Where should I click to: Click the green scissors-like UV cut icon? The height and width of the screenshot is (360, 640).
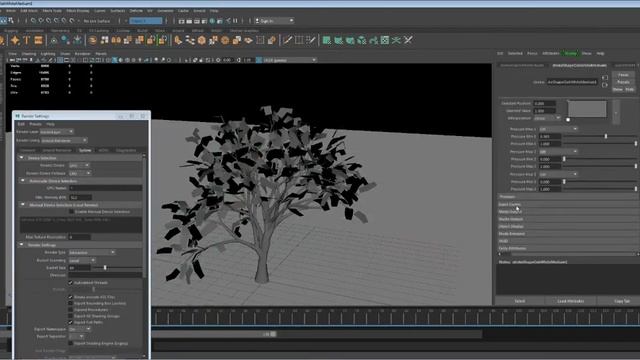396,40
